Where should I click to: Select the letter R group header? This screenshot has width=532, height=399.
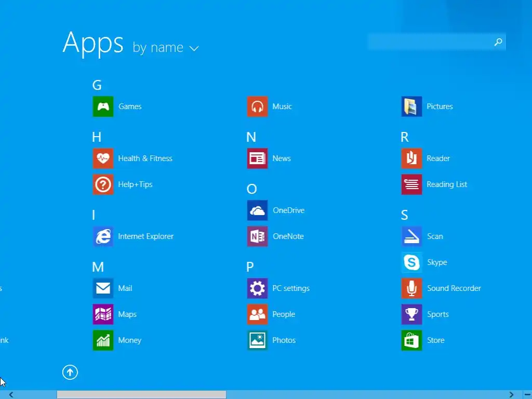[x=405, y=137]
